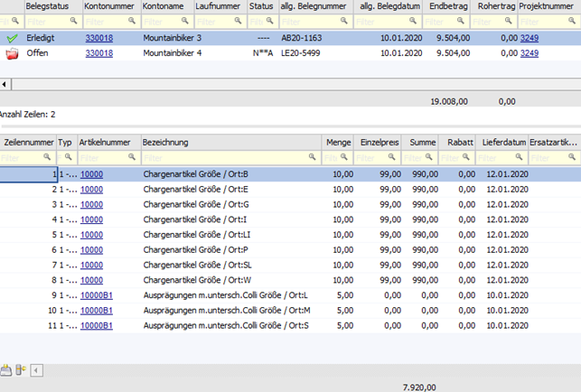This screenshot has width=581, height=392.
Task: Click the column icon with yellow arrow at bottom-left
Action: (x=20, y=369)
